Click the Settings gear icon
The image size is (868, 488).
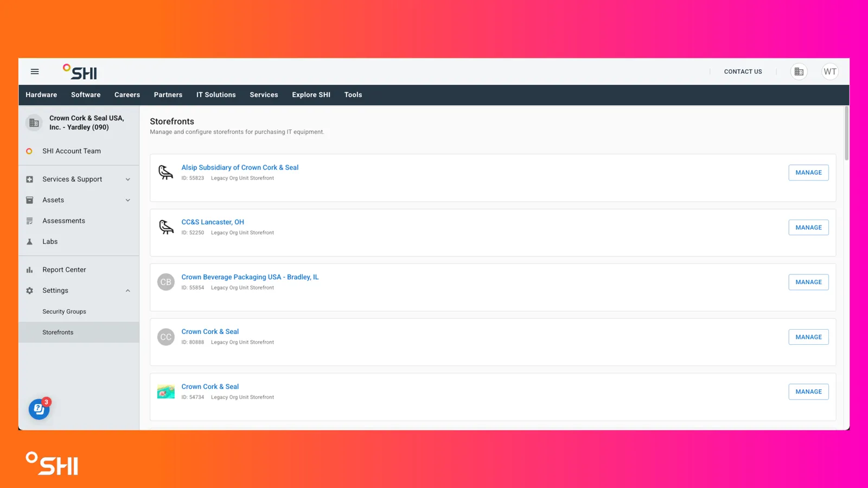pos(29,291)
